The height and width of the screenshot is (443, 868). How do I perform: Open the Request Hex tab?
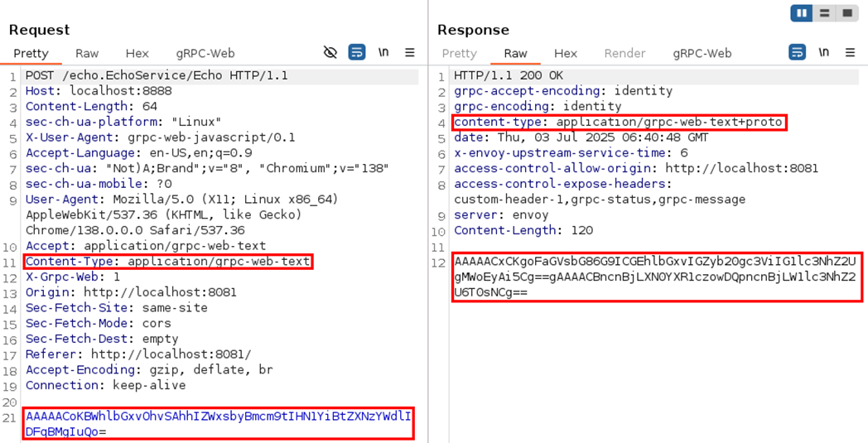coord(137,53)
